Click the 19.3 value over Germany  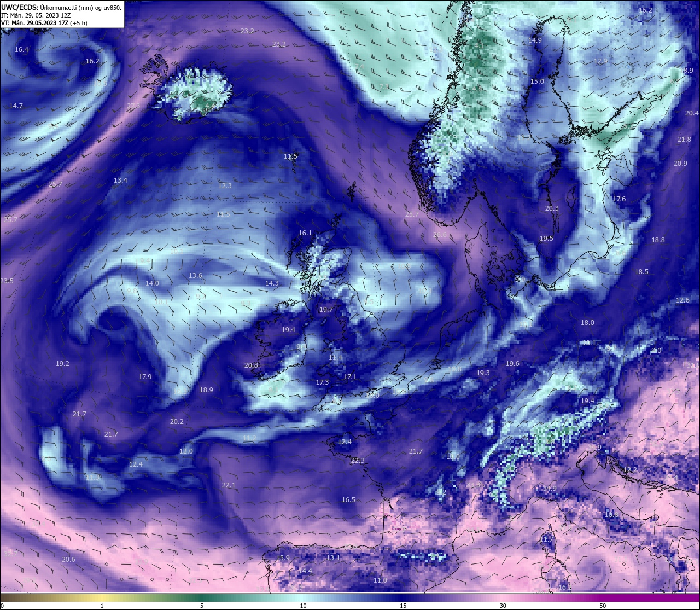point(483,373)
